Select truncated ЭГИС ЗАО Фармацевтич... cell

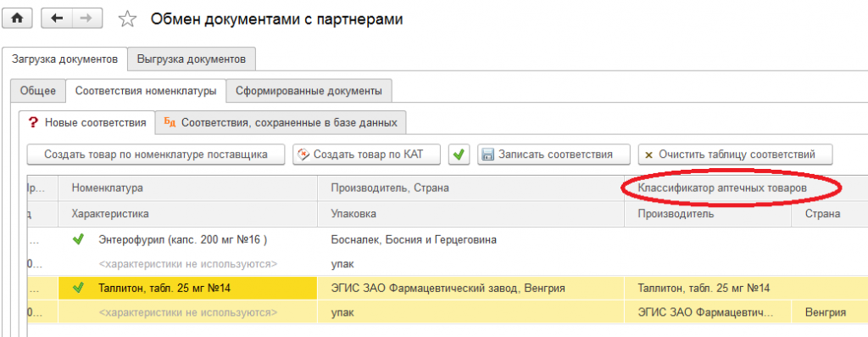708,312
